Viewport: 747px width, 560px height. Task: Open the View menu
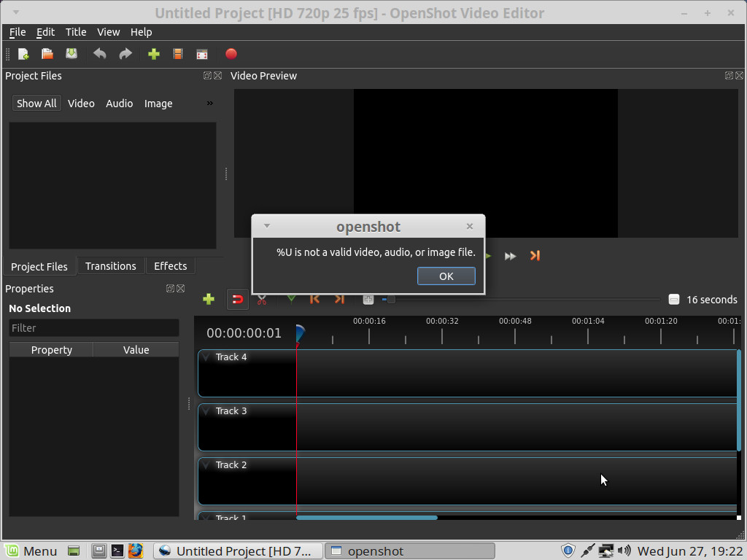pos(108,32)
